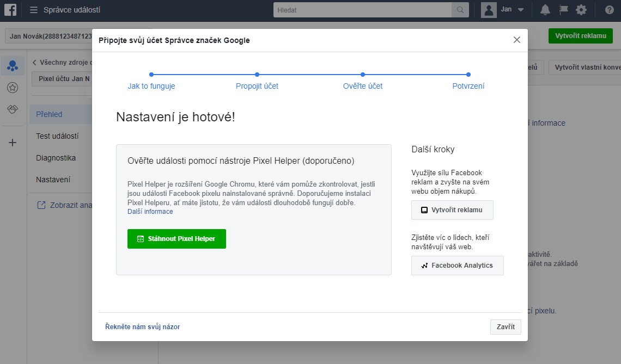Screen dimensions: 621x364
Task: Click the handshake partner integrations icon
Action: coord(13,109)
